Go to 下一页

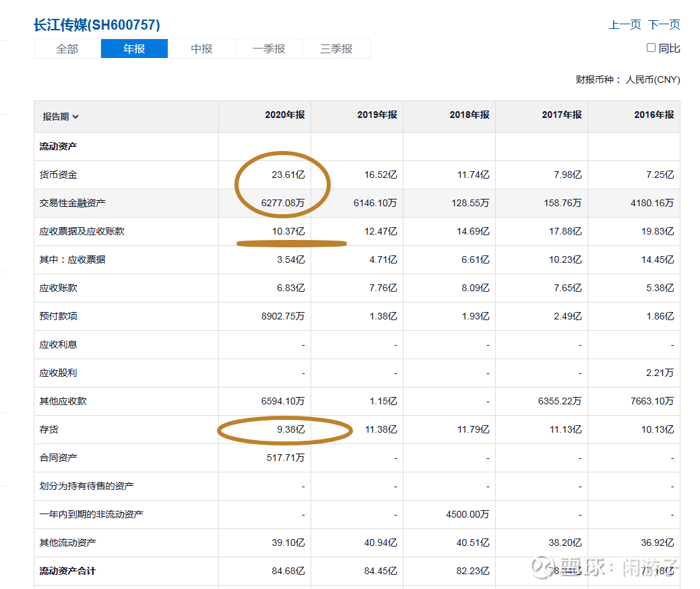664,25
